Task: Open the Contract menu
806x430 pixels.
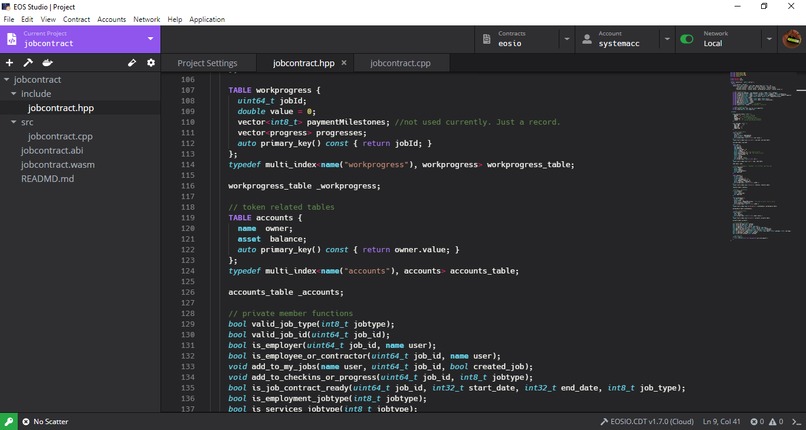Action: click(77, 20)
